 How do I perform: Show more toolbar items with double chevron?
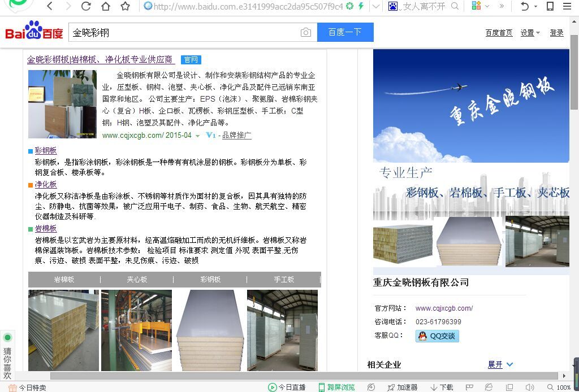pyautogui.click(x=502, y=6)
